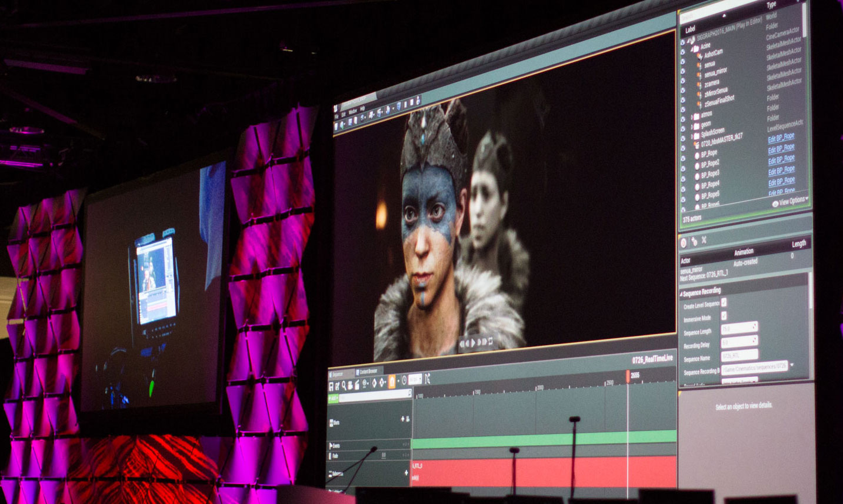This screenshot has width=843, height=504.
Task: Toggle visibility eye for AshotCam
Action: pos(683,62)
